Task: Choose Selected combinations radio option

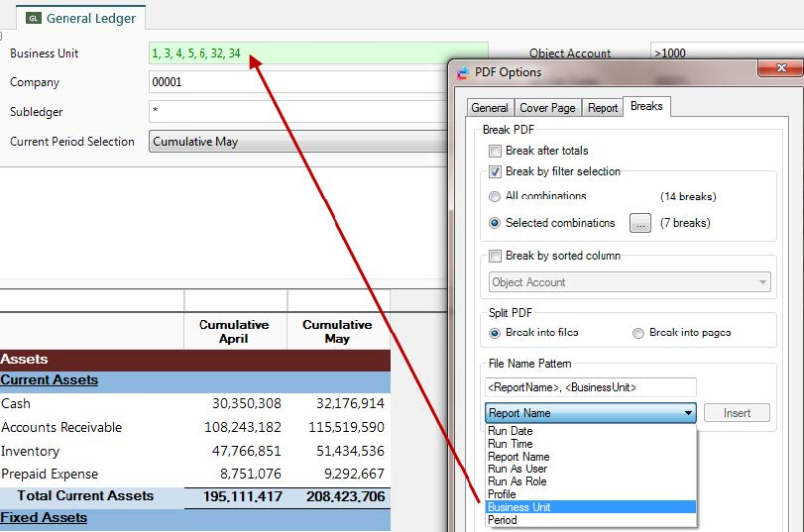Action: [x=495, y=223]
